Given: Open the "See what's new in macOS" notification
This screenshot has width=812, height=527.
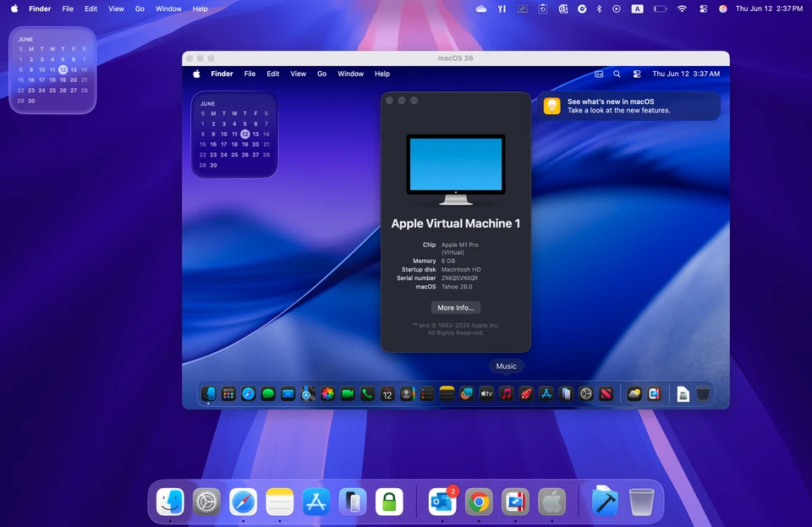Looking at the screenshot, I should coord(628,105).
